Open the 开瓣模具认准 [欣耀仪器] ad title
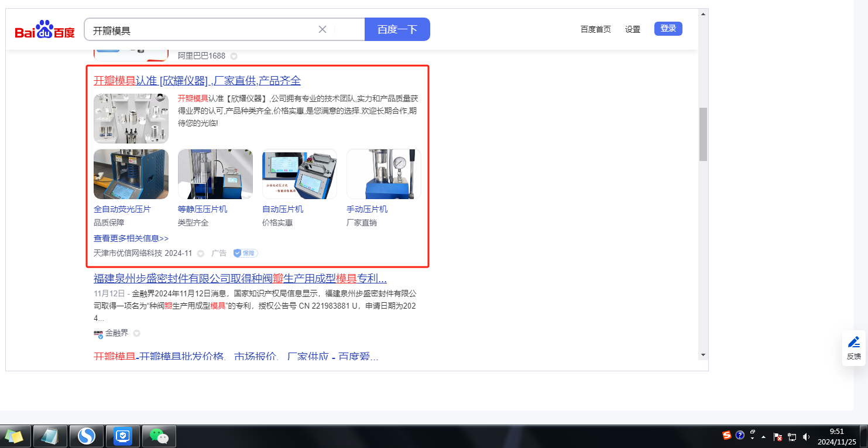This screenshot has width=868, height=448. click(x=197, y=81)
